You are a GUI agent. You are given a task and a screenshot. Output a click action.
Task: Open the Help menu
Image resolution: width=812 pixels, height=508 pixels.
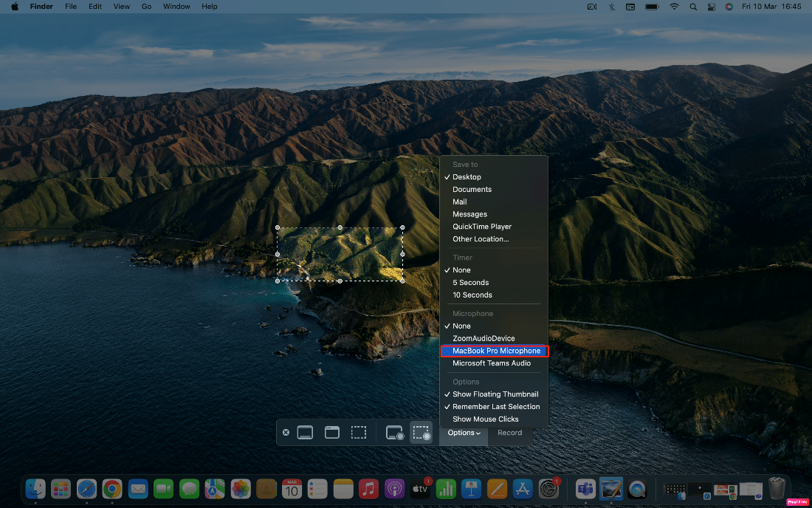click(210, 7)
